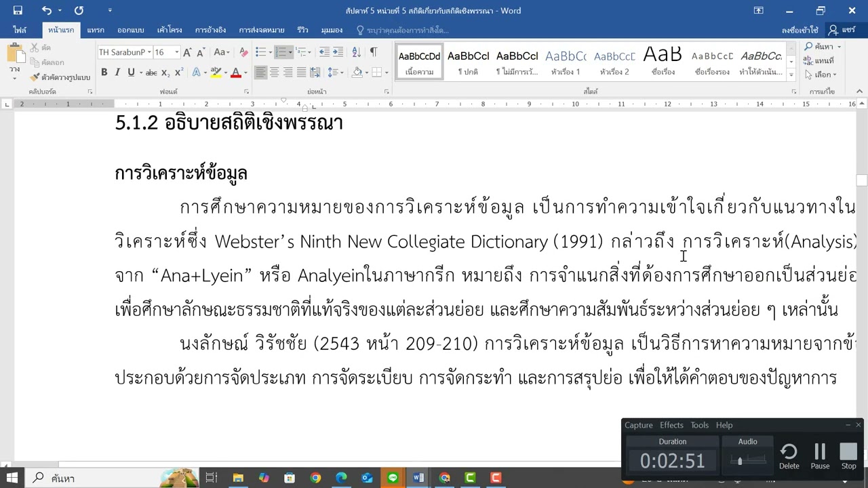The image size is (868, 488).
Task: Open the Customize Quick Access Toolbar dropdown
Action: [x=110, y=10]
